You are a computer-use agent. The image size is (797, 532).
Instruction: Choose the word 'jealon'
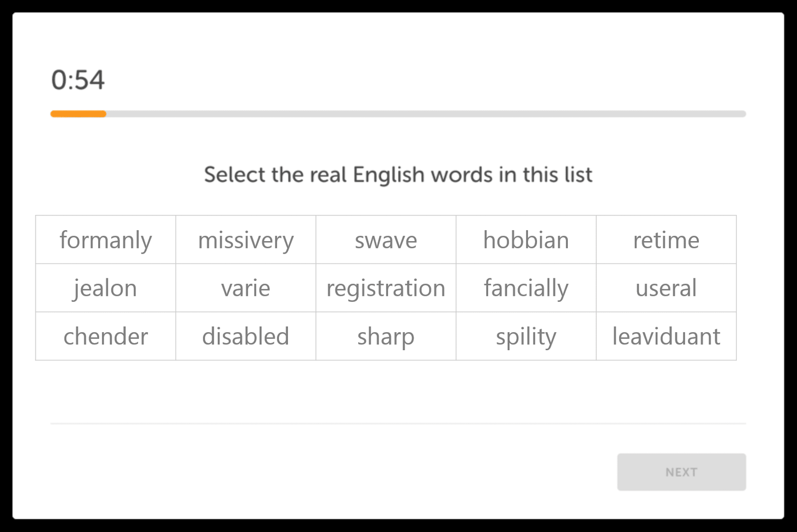click(105, 288)
